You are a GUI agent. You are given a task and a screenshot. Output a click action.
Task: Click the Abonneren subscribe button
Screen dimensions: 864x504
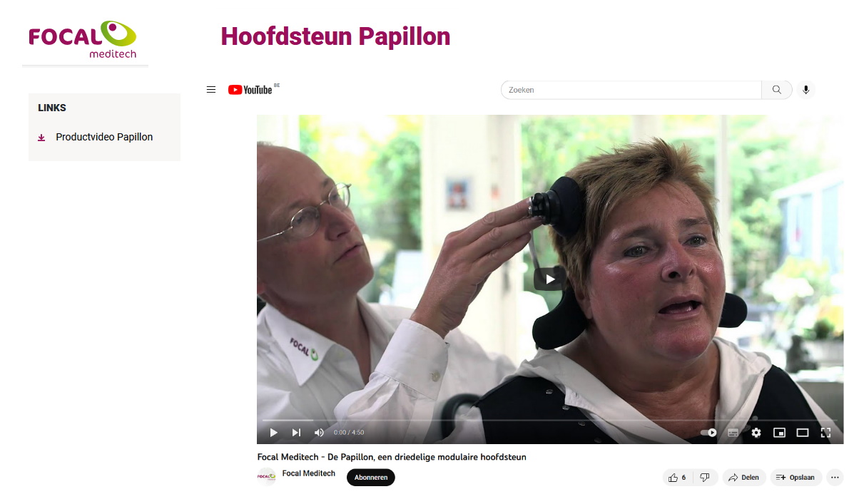click(371, 478)
